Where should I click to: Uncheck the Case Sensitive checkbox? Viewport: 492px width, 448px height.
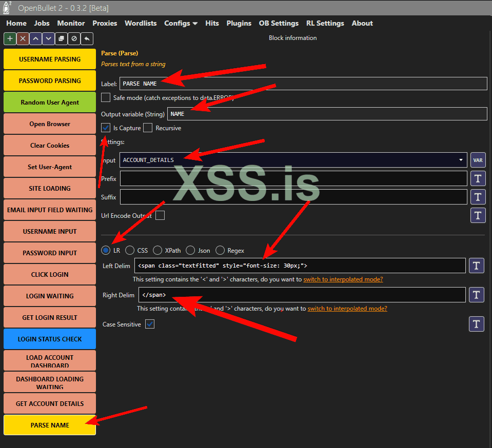[x=150, y=324]
